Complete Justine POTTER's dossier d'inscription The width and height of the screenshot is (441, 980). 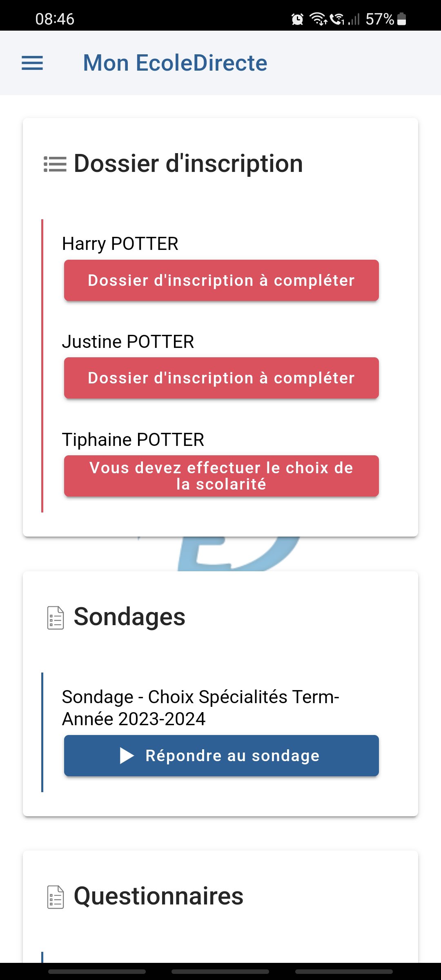[221, 378]
